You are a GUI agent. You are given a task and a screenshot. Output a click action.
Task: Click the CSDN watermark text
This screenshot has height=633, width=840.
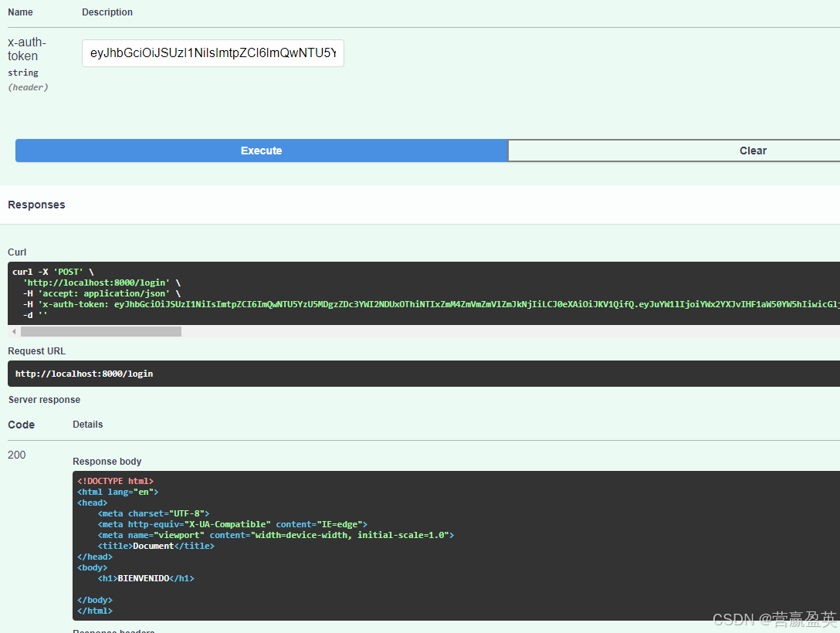pyautogui.click(x=772, y=618)
